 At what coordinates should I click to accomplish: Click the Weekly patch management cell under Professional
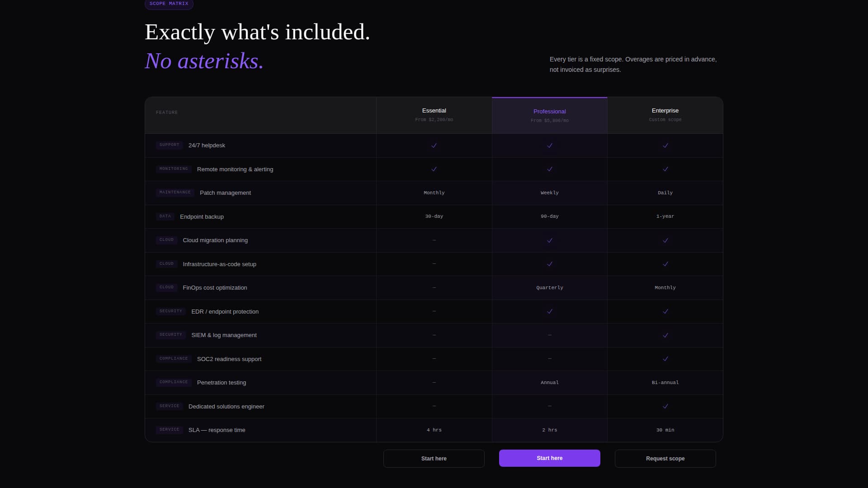pos(549,192)
